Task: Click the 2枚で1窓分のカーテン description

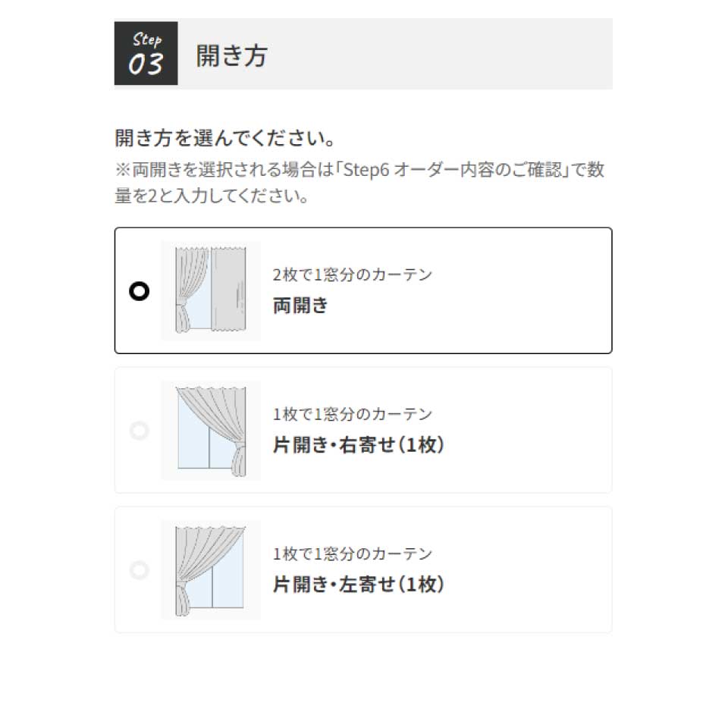Action: [353, 274]
